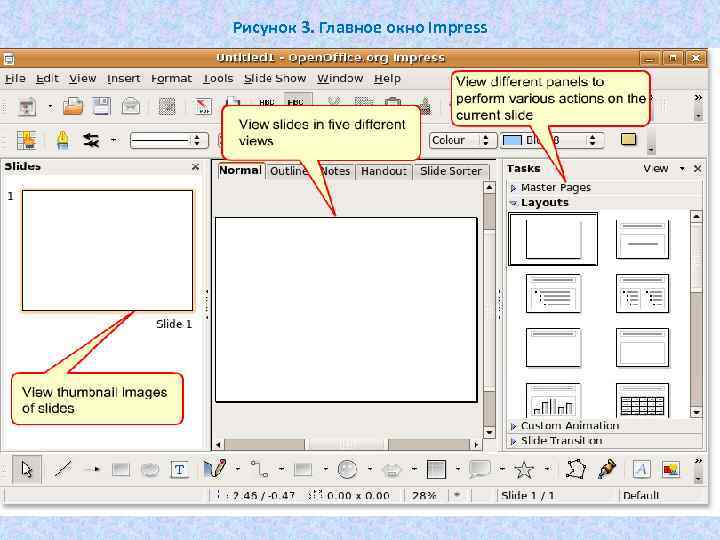This screenshot has width=720, height=540.
Task: Select the Stars shapes tool
Action: click(523, 469)
